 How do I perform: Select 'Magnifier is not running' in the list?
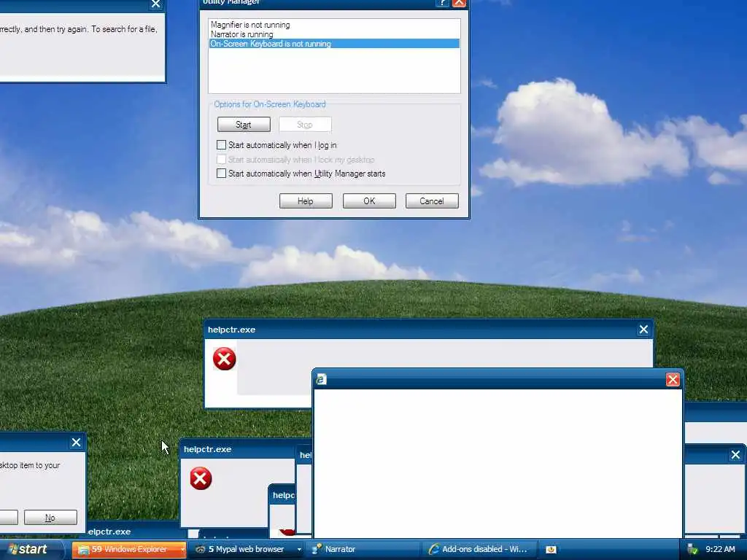[334, 25]
